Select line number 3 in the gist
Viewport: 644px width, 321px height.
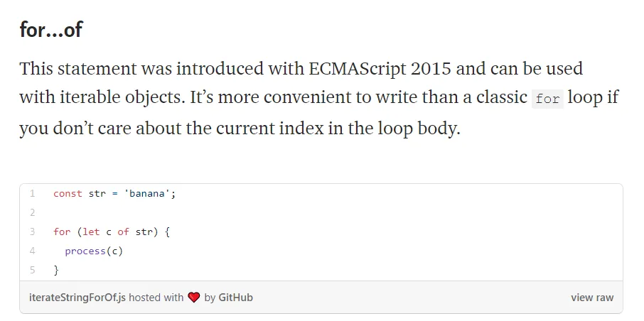coord(33,232)
